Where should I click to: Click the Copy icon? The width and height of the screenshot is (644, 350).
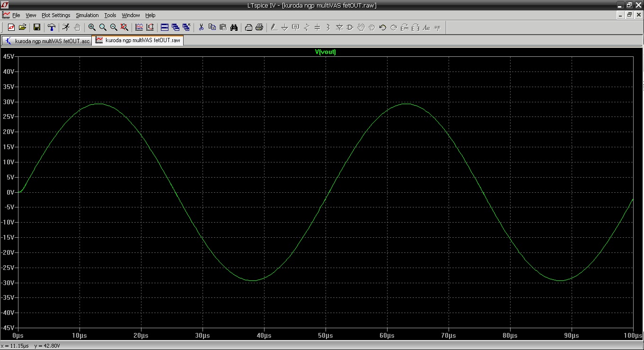point(212,27)
